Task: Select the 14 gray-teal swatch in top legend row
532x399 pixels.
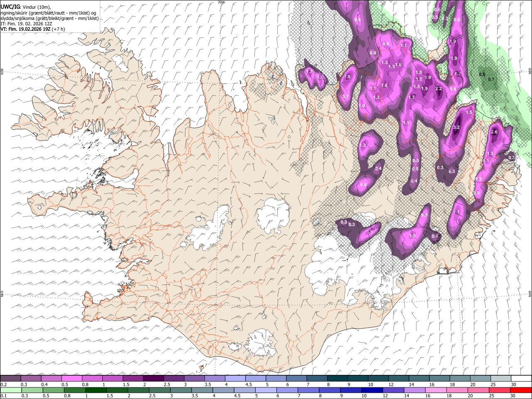Action: [x=419, y=378]
